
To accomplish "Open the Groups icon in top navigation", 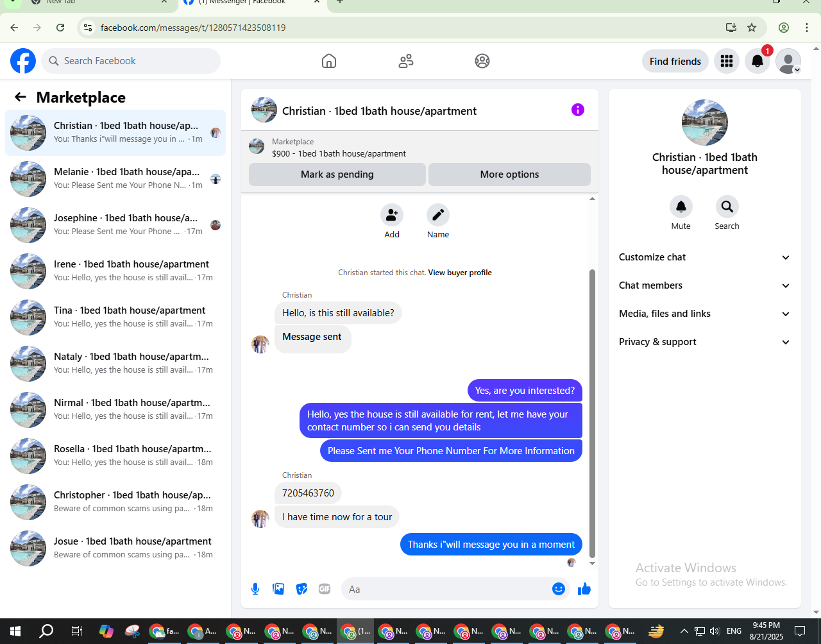I will click(482, 61).
